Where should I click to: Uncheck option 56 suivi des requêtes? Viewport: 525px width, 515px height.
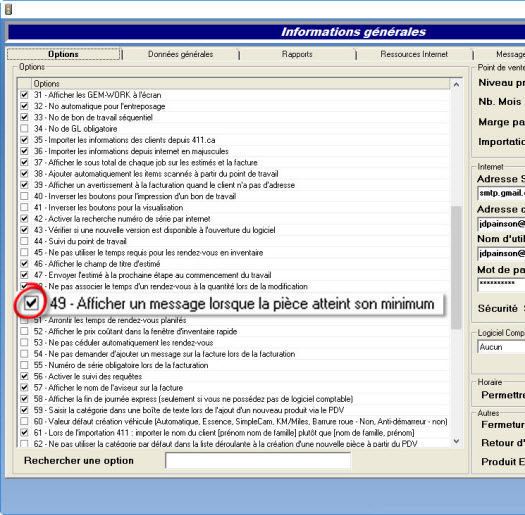(x=24, y=376)
